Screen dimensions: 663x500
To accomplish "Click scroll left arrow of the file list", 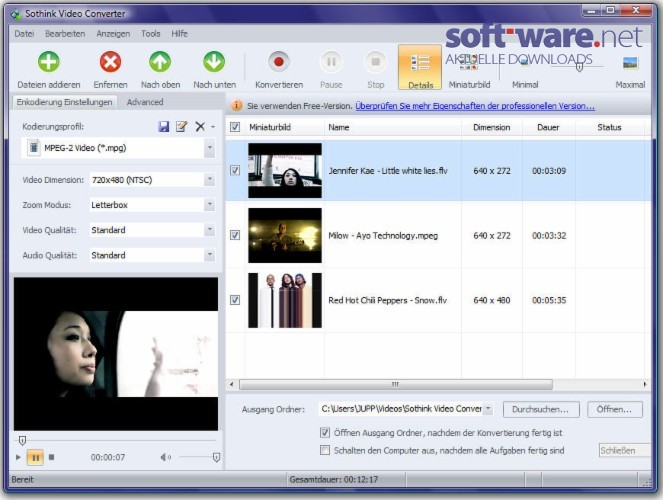I will [x=231, y=384].
